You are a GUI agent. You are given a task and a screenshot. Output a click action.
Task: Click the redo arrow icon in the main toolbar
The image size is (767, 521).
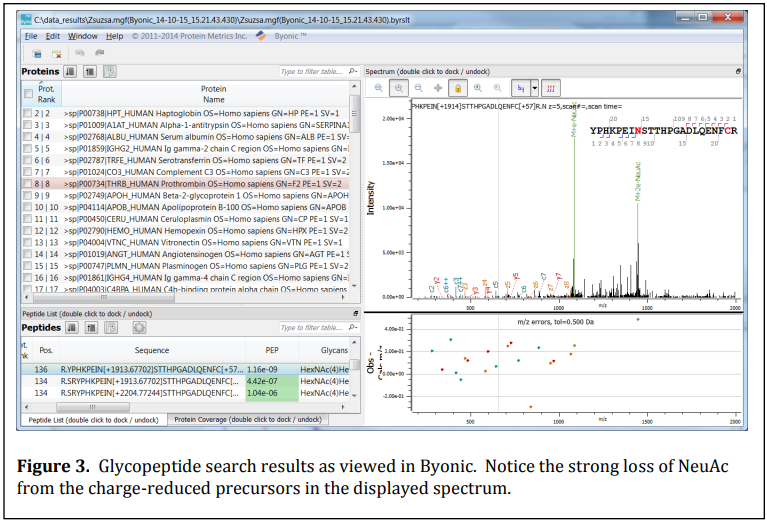click(x=100, y=53)
